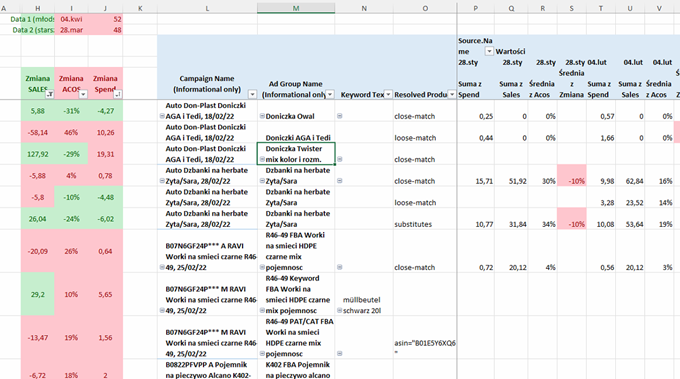Select column U header
This screenshot has width=680, height=379.
pos(630,8)
